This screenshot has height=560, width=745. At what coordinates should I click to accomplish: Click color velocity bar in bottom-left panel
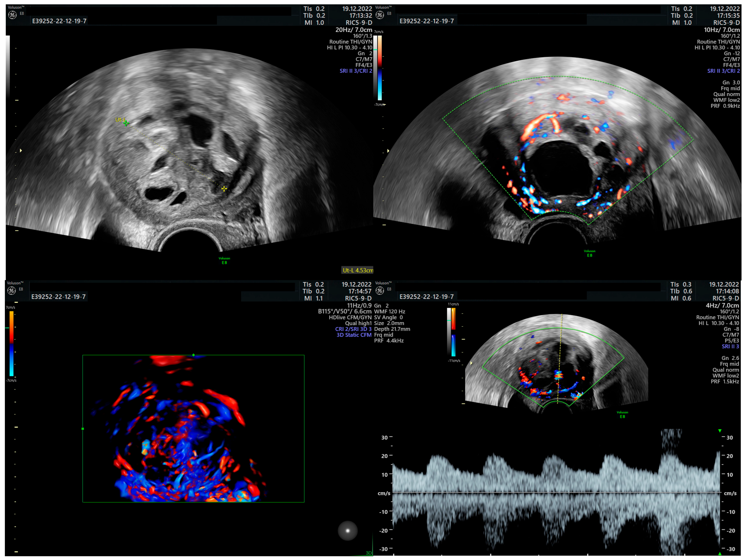click(11, 343)
